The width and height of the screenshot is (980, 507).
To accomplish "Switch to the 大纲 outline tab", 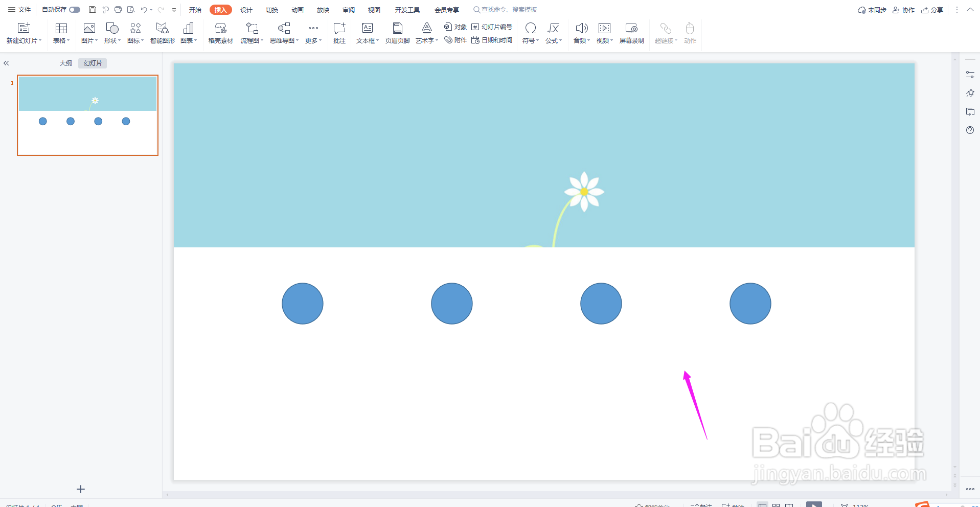I will (x=65, y=63).
